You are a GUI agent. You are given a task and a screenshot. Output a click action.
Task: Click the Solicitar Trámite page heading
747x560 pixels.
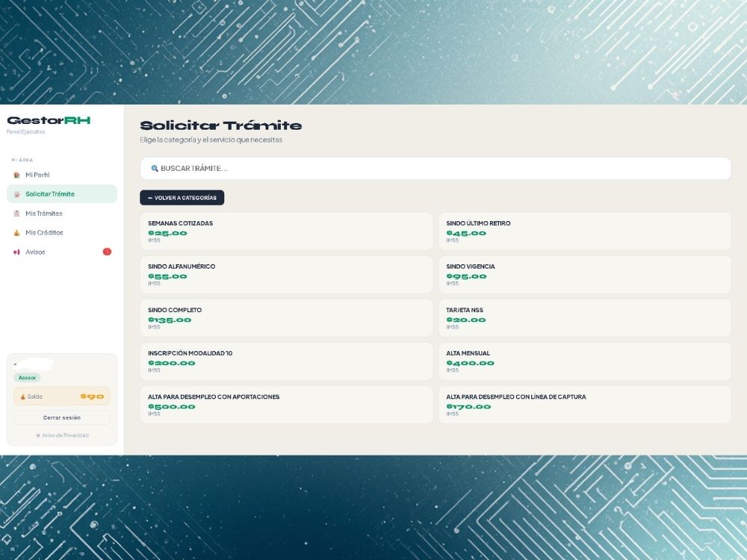point(220,125)
